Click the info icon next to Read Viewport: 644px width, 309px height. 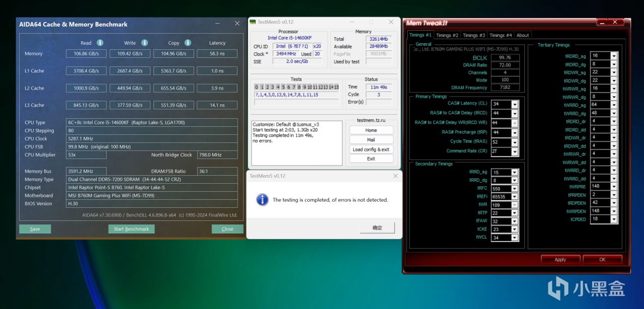pyautogui.click(x=100, y=43)
